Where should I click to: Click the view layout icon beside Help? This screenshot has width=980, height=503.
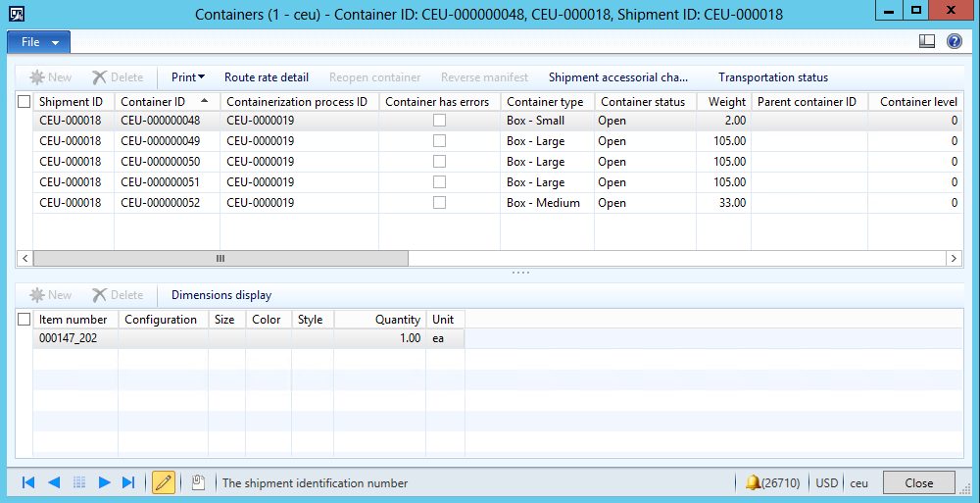coord(927,41)
